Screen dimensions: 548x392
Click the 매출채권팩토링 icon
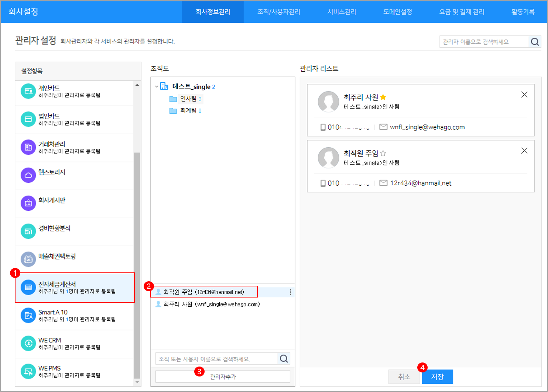pyautogui.click(x=28, y=259)
